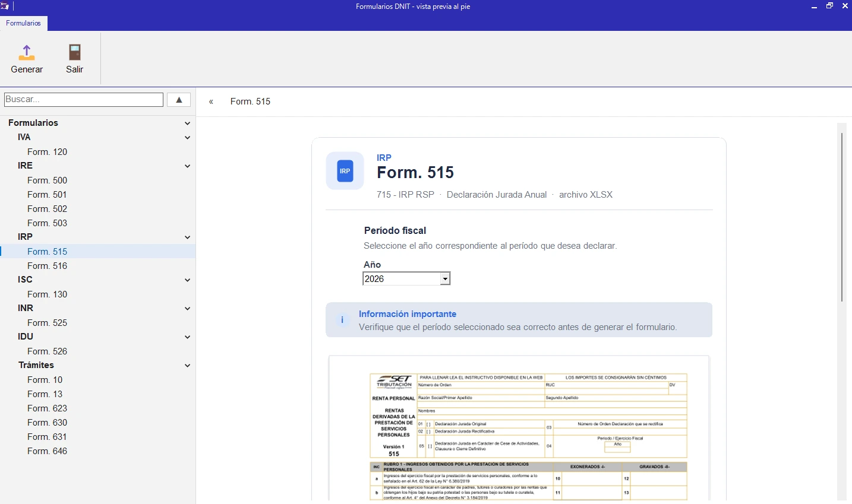Image resolution: width=852 pixels, height=504 pixels.
Task: Click the "Período fiscal" heading
Action: point(395,230)
